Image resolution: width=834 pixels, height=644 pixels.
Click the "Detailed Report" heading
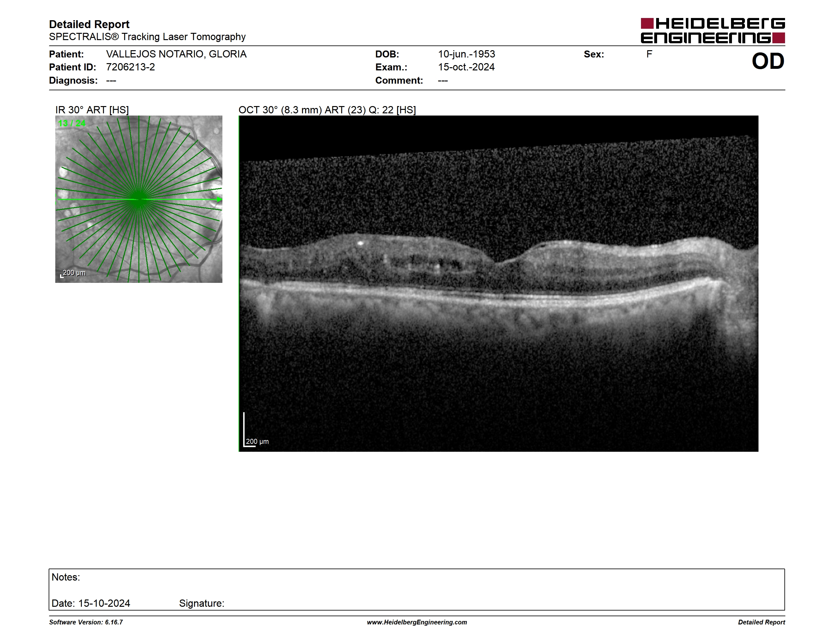pyautogui.click(x=89, y=24)
